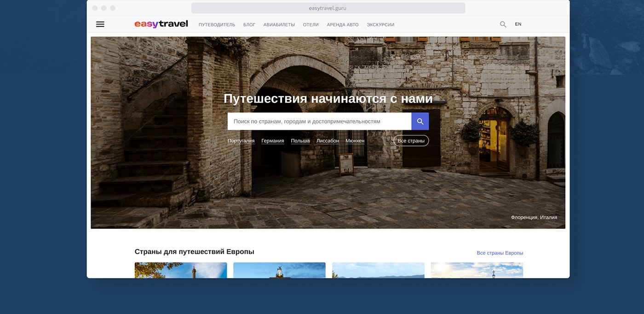644x314 pixels.
Task: Select the Германия quick link
Action: [273, 141]
